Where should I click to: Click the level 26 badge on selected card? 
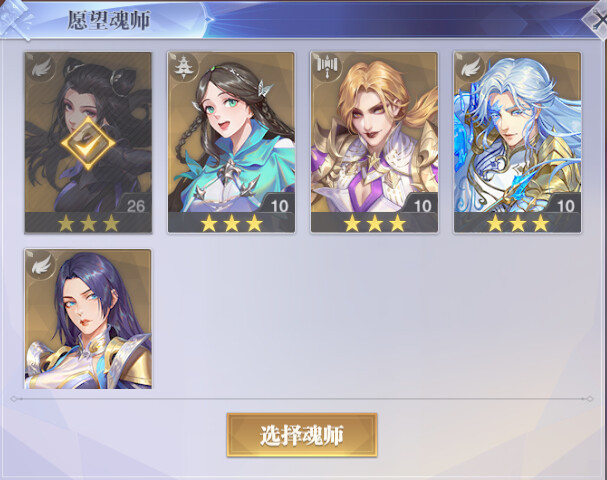coord(135,206)
